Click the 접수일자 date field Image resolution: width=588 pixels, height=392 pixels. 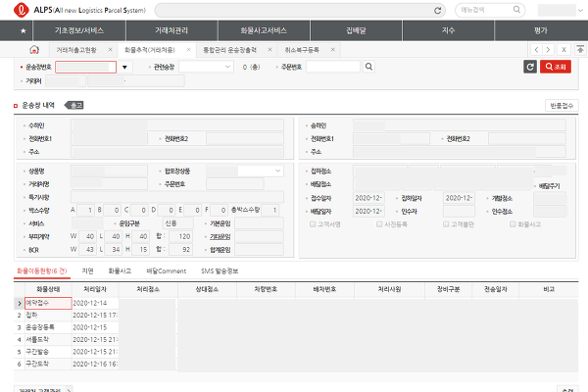click(368, 198)
